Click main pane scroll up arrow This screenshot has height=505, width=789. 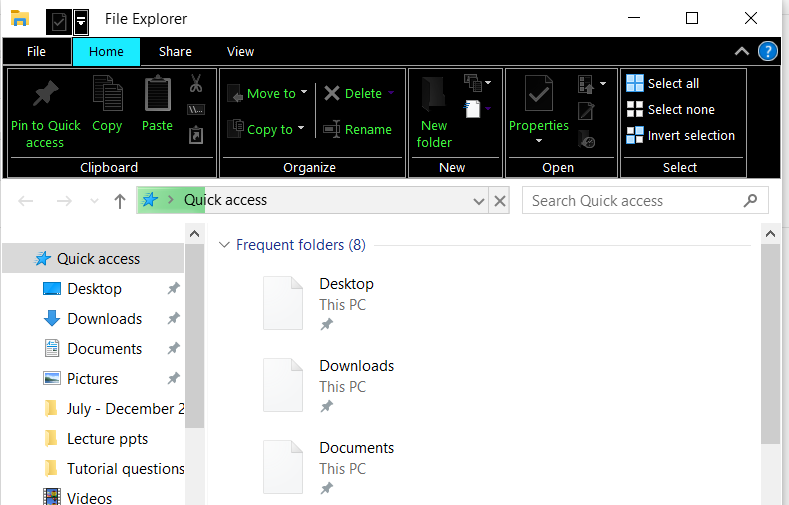pyautogui.click(x=770, y=233)
